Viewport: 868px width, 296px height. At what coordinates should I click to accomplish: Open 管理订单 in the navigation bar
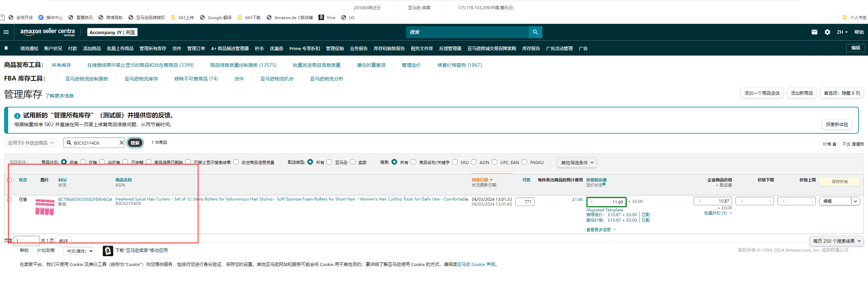coord(196,48)
